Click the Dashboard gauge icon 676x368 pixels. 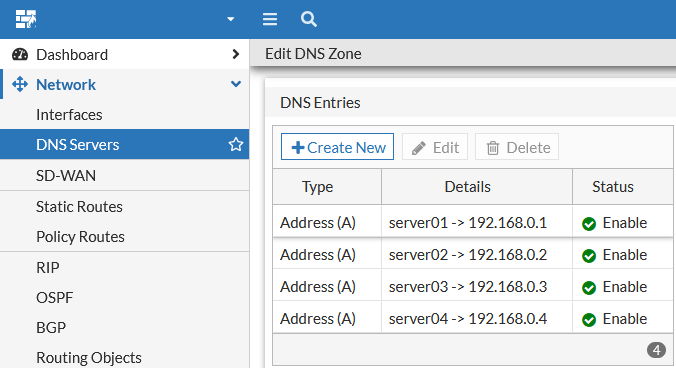coord(20,54)
